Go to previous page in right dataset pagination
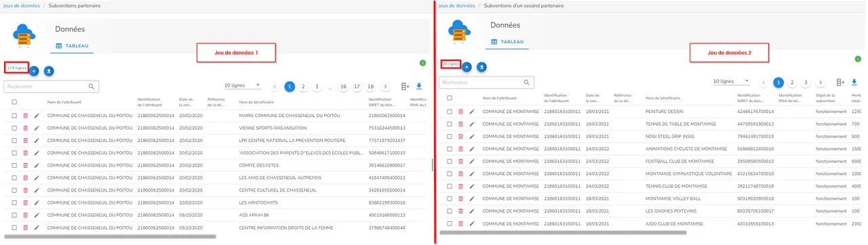The height and width of the screenshot is (245, 868). pos(764,83)
